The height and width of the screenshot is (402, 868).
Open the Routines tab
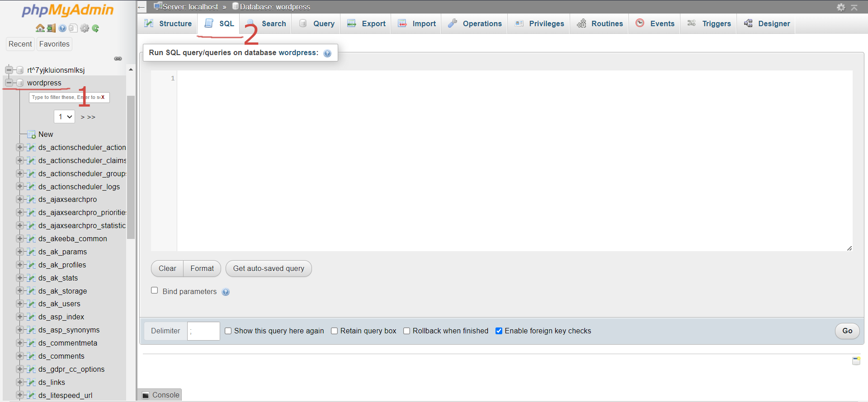[x=600, y=23]
